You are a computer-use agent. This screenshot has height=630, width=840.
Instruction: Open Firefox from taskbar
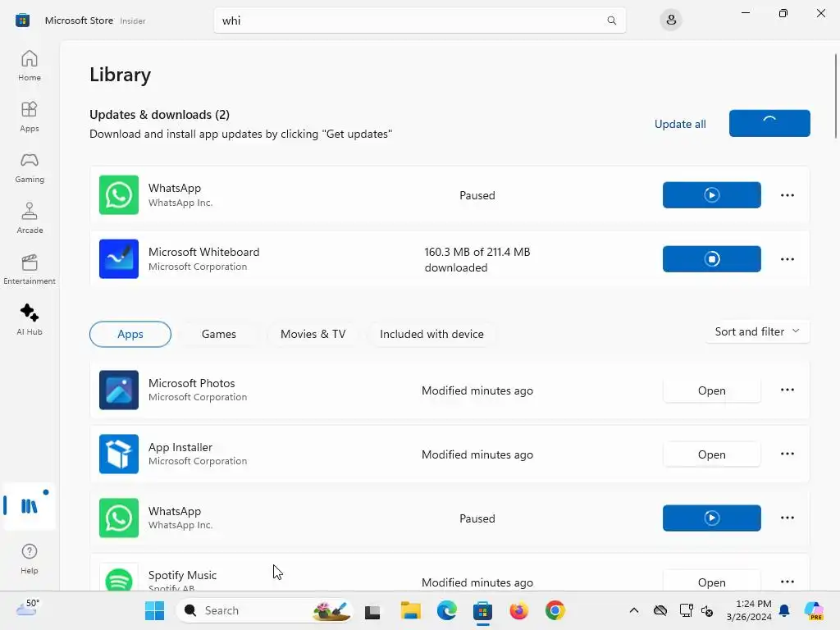(x=518, y=610)
